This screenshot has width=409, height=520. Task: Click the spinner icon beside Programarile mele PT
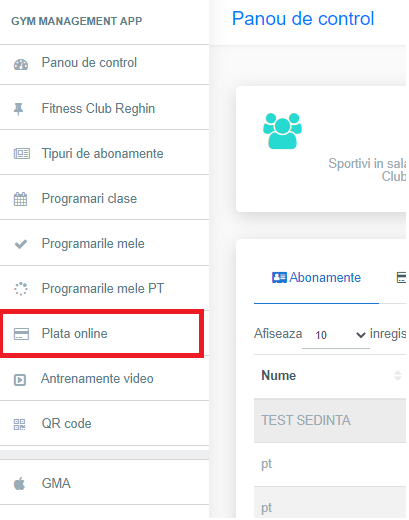pos(21,289)
